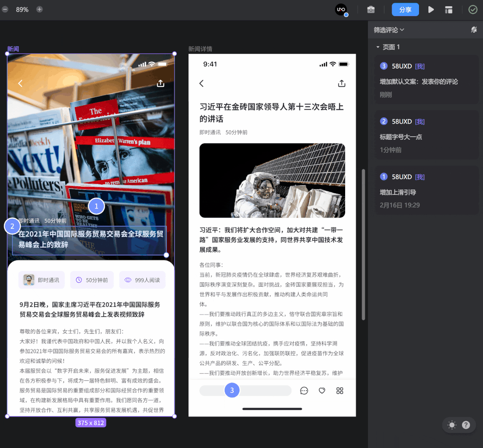Viewport: 483px width, 448px height.
Task: Click the 58UXD name in comment 3
Action: (x=402, y=66)
